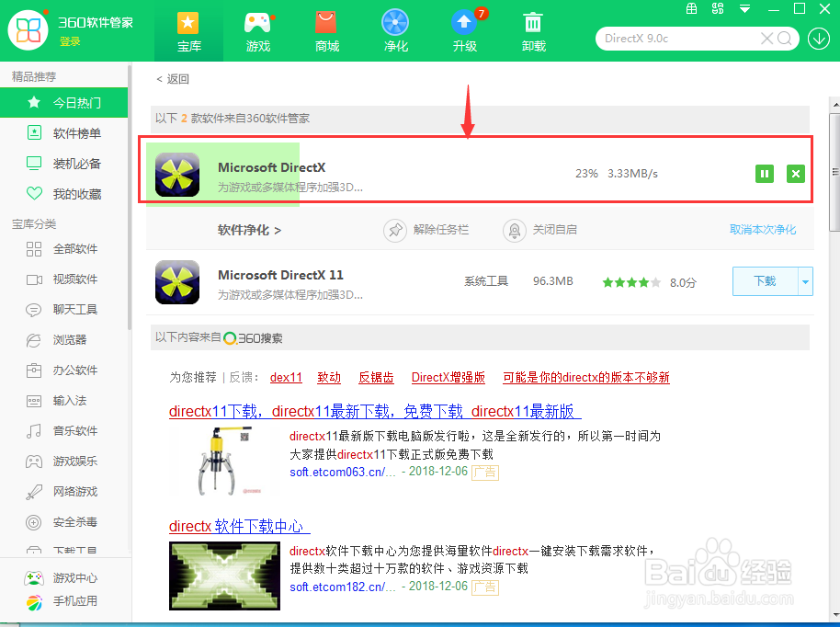Image resolution: width=840 pixels, height=627 pixels.
Task: Click the 360搜索 logo label
Action: pyautogui.click(x=253, y=338)
